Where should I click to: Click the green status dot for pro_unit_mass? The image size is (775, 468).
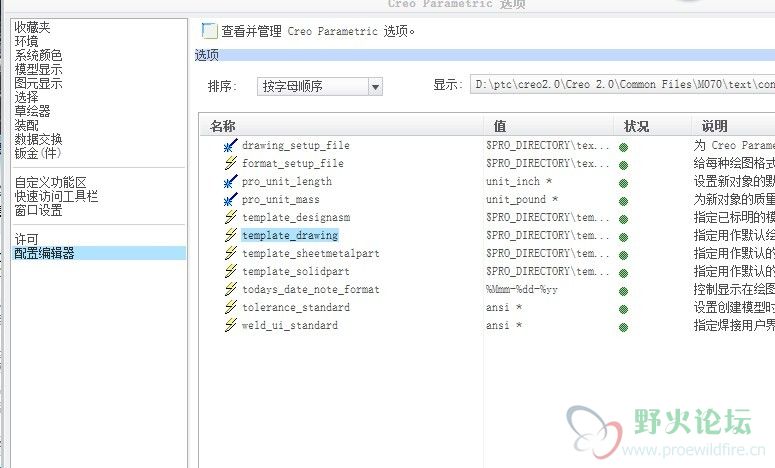623,201
